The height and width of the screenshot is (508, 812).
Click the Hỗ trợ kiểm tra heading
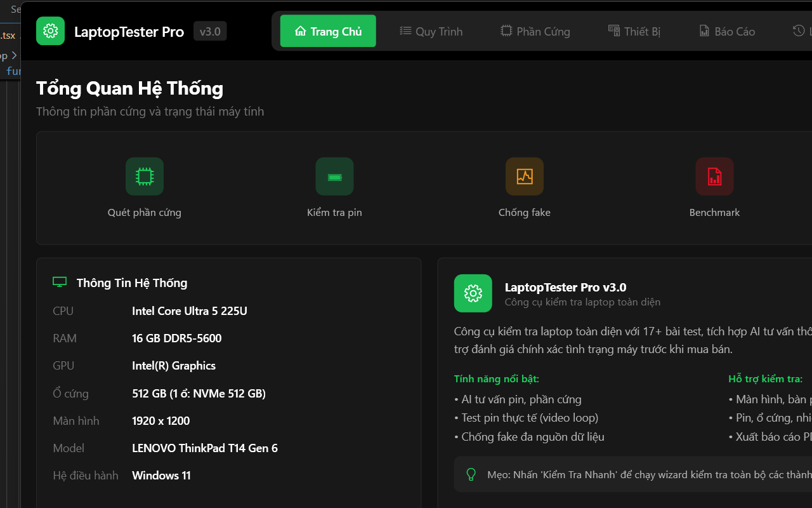(766, 379)
